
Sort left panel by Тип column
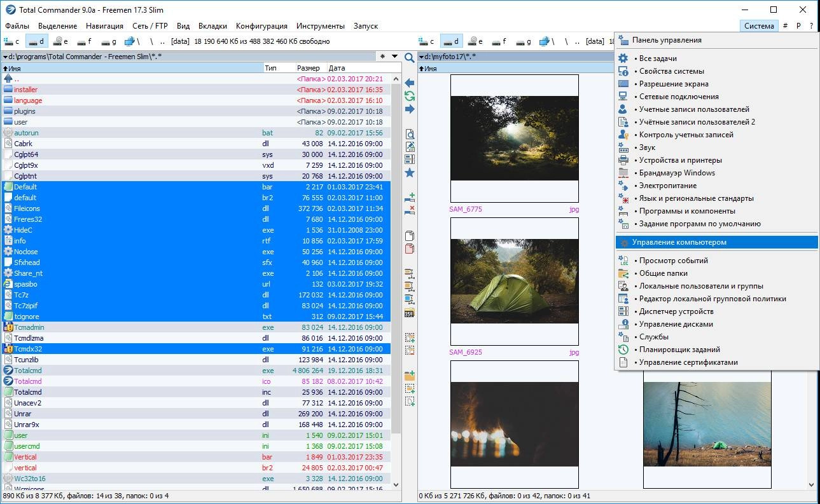coord(279,68)
